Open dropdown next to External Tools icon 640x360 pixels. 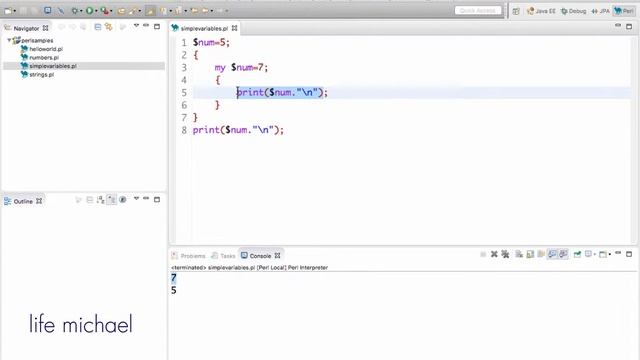111,11
